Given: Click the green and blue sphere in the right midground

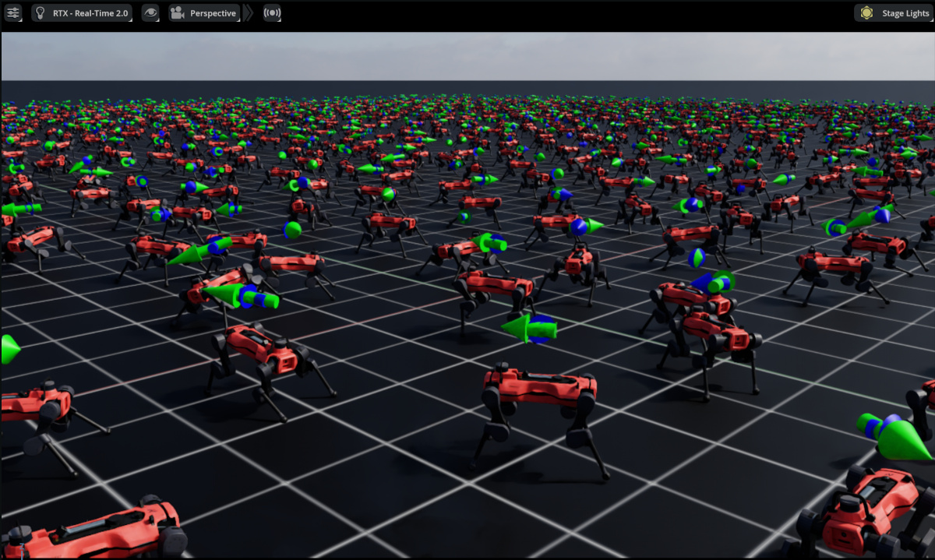Looking at the screenshot, I should coord(697,257).
